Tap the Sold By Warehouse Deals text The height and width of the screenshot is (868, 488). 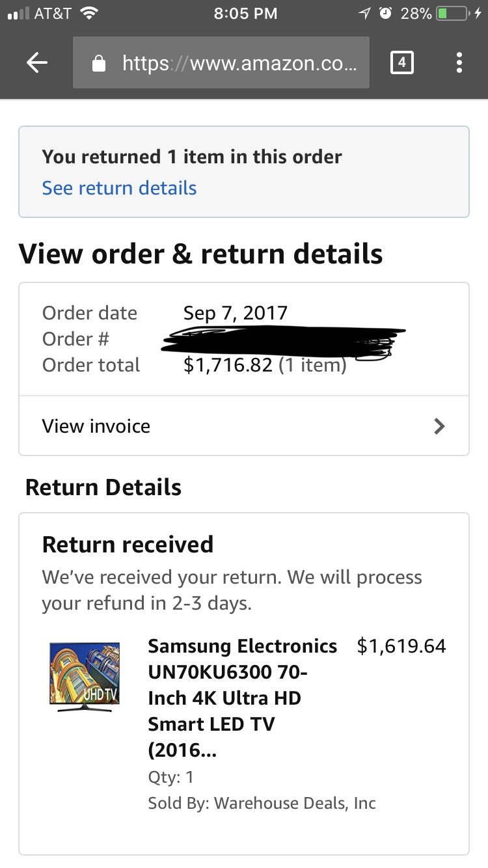(262, 803)
